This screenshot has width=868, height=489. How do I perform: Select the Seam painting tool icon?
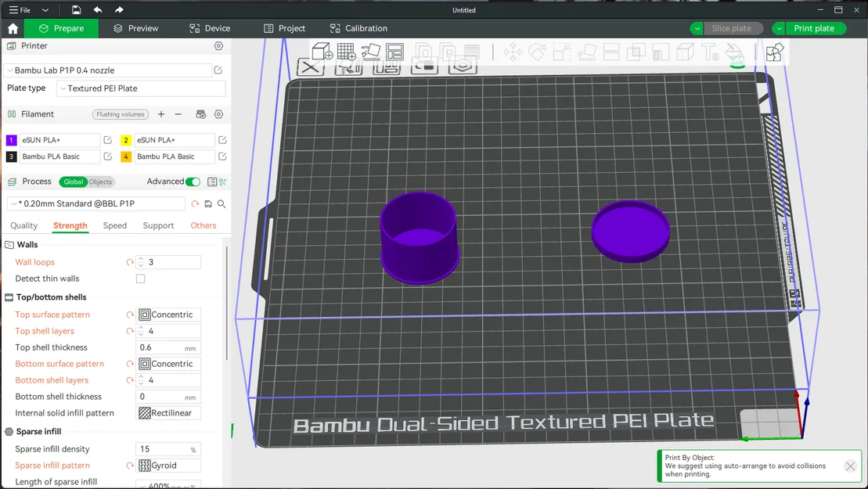(686, 52)
